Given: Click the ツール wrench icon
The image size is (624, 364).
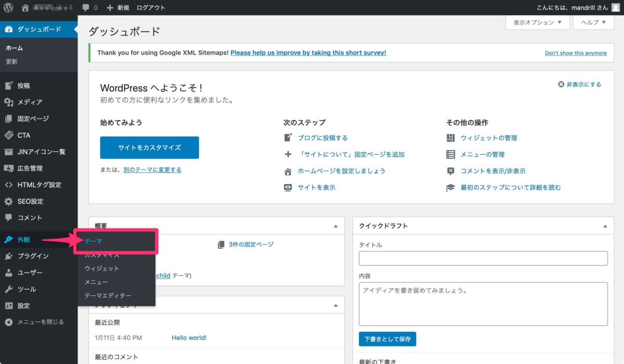Looking at the screenshot, I should 9,289.
